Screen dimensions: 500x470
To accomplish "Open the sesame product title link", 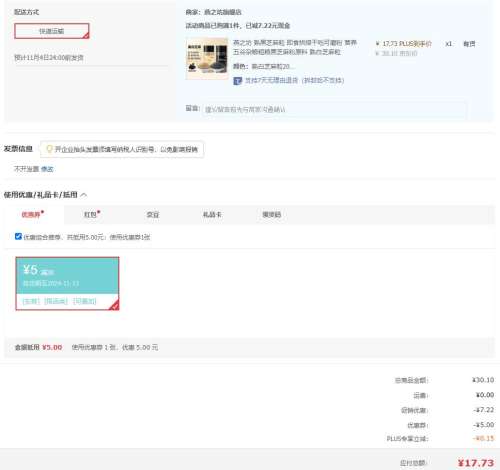I will [x=295, y=47].
